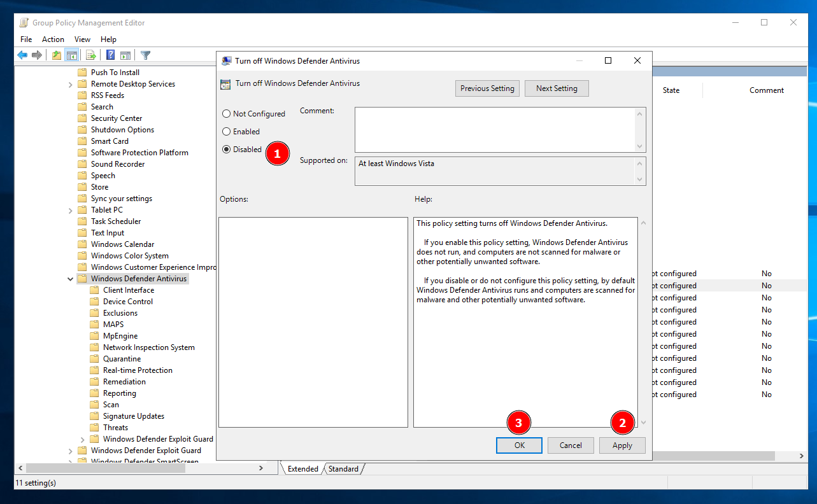Click the Next Setting button
Screen dimensions: 817x504
tap(557, 88)
